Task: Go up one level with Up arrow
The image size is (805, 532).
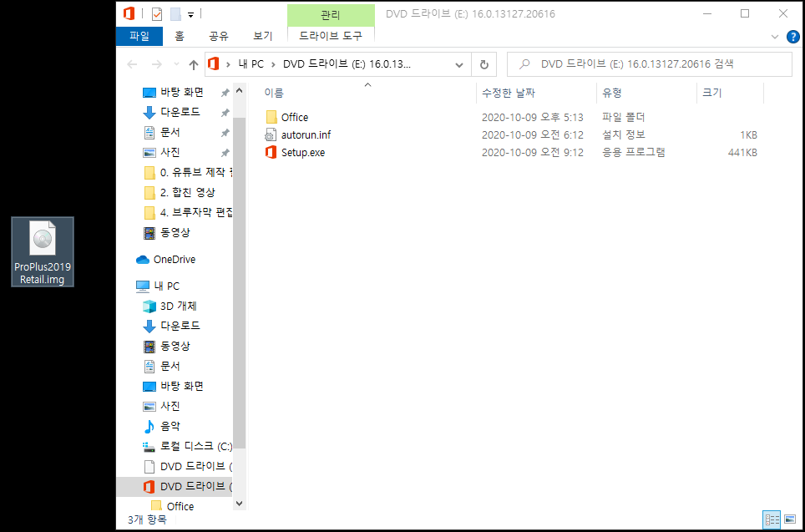Action: (194, 64)
